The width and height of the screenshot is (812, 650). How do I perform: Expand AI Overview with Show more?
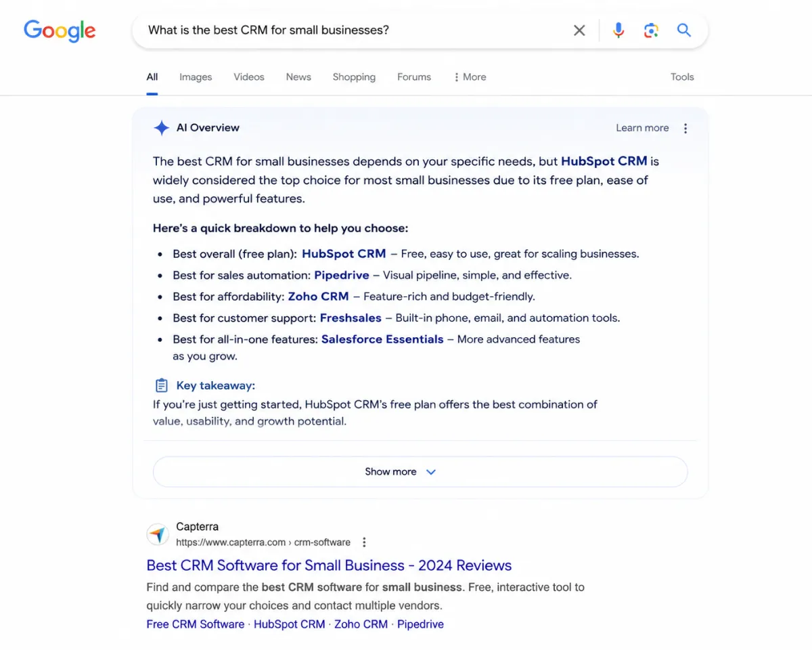(420, 472)
